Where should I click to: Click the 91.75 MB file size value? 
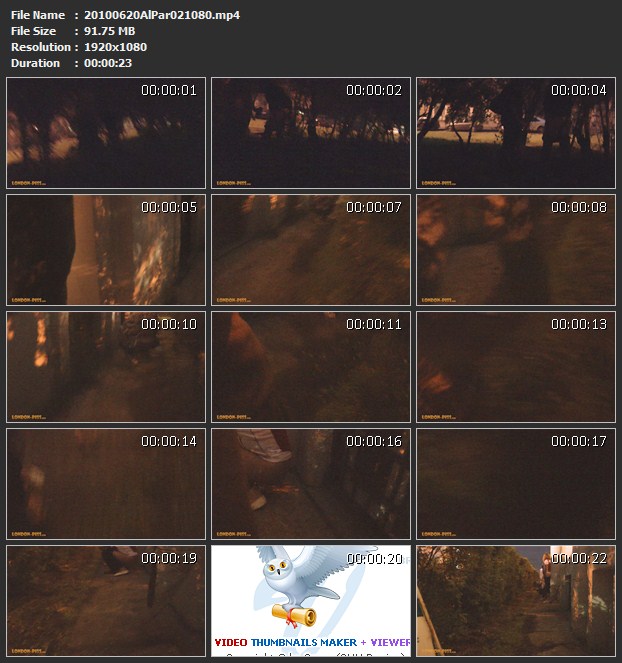click(110, 31)
